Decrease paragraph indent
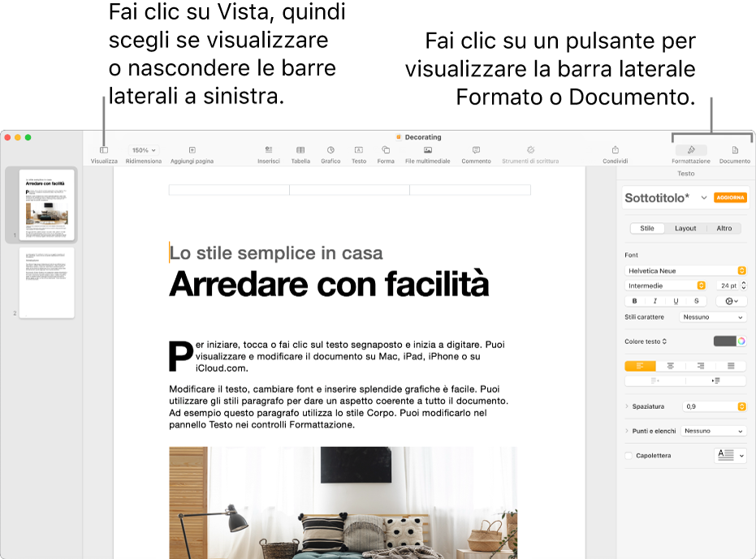Image resolution: width=756 pixels, height=559 pixels. (654, 381)
